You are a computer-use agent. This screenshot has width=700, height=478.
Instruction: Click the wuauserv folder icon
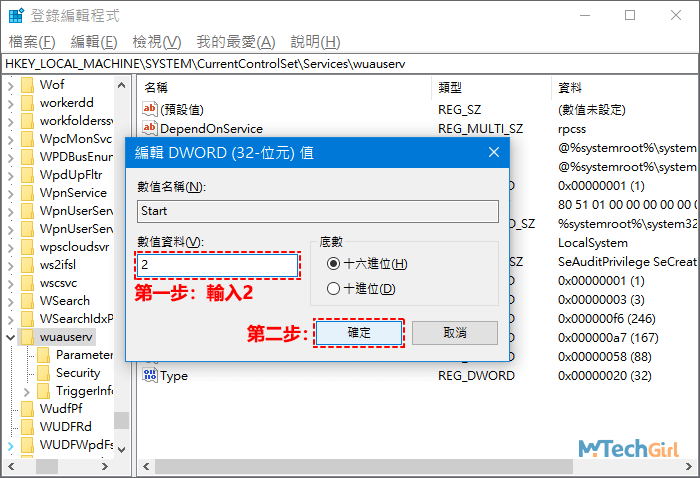tap(27, 337)
